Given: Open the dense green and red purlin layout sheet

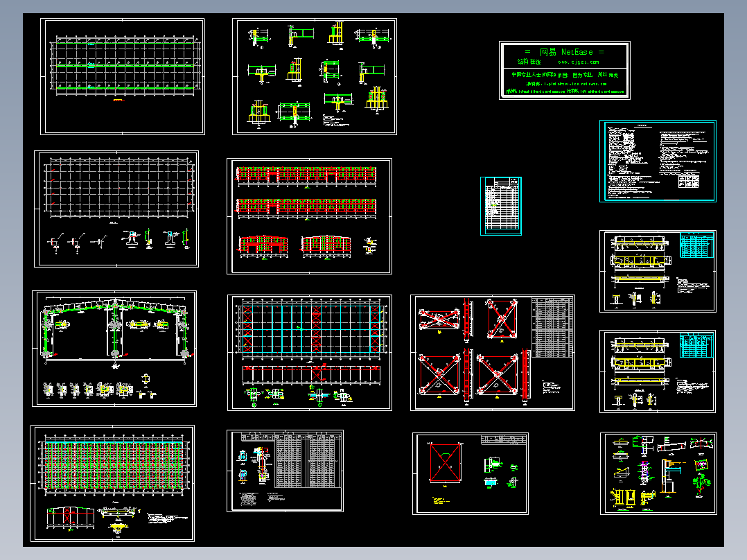Looking at the screenshot, I should click(x=112, y=483).
